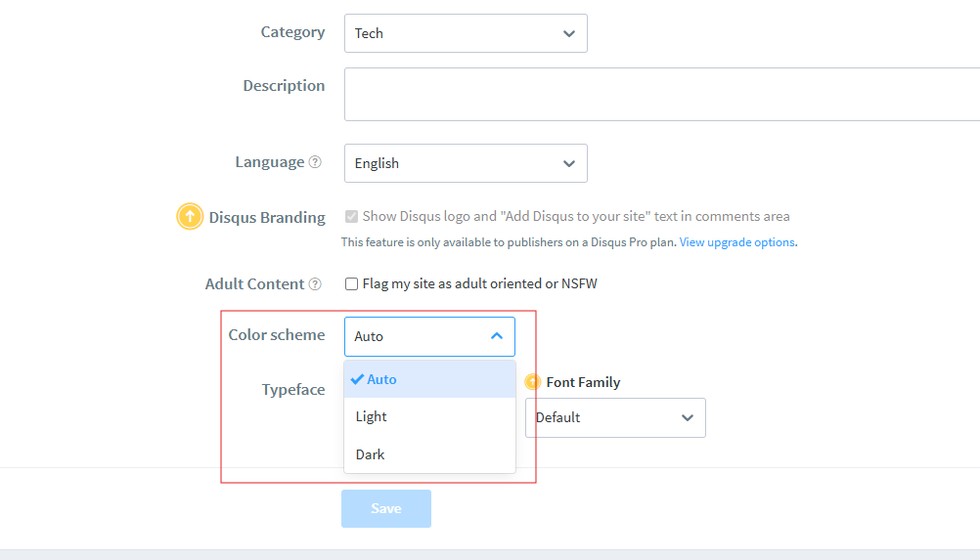This screenshot has height=560, width=980.
Task: Click the Font Family upgrade badge icon
Action: (x=533, y=382)
